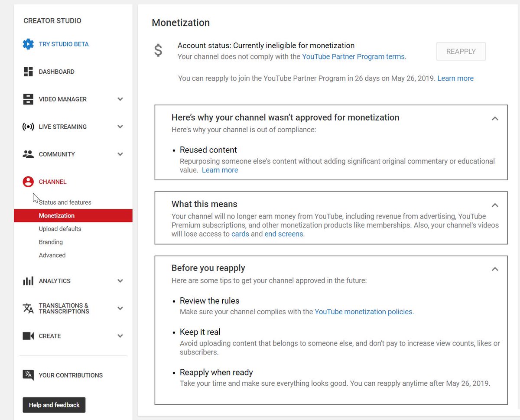Image resolution: width=520 pixels, height=420 pixels.
Task: Click the Video Manager icon
Action: 28,99
